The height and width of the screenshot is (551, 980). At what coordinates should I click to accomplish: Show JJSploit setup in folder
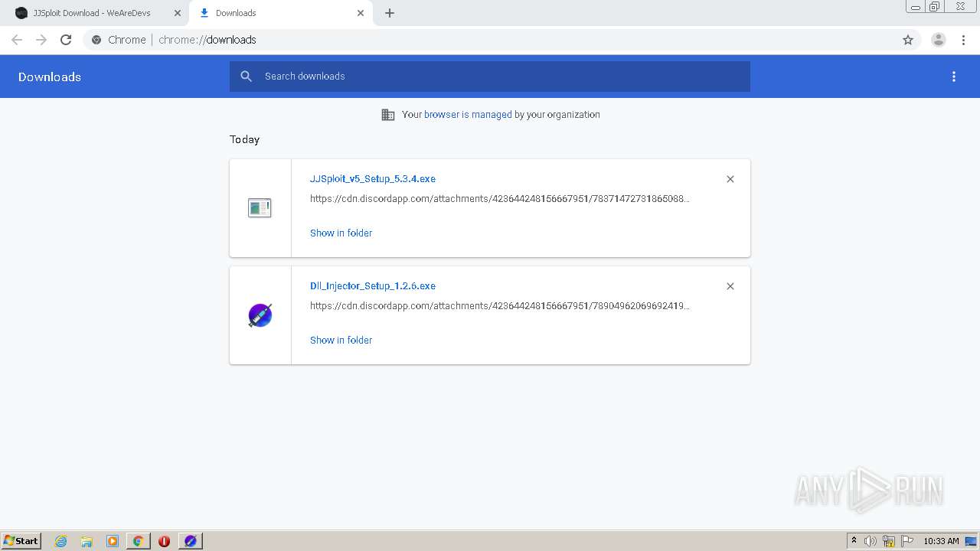pyautogui.click(x=341, y=233)
